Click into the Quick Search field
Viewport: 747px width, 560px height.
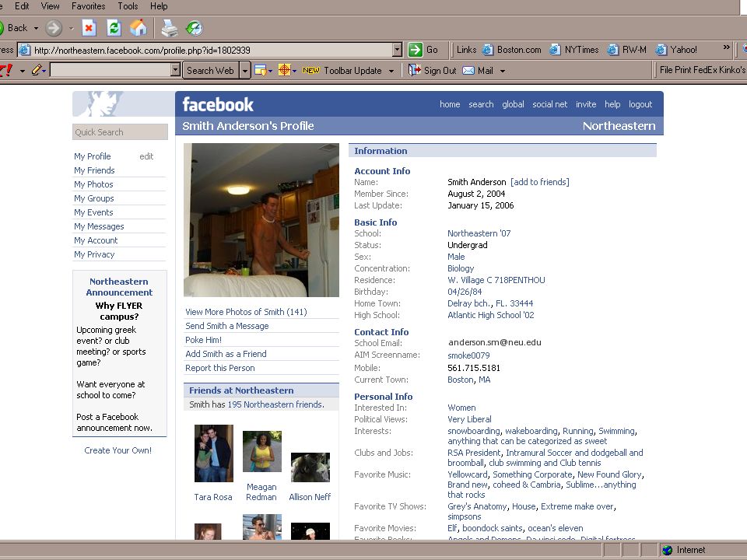tap(120, 132)
